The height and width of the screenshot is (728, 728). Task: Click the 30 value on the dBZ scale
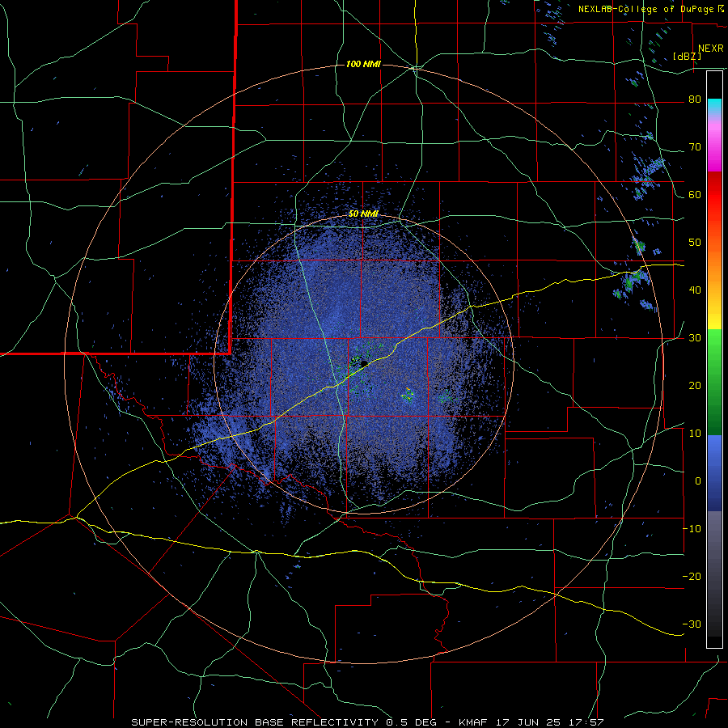695,338
